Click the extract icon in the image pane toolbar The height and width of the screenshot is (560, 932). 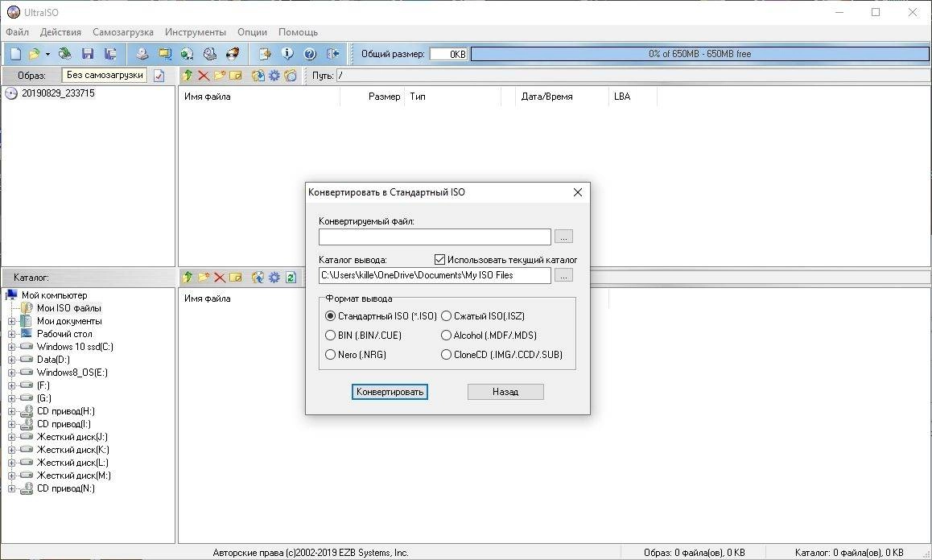coord(258,76)
